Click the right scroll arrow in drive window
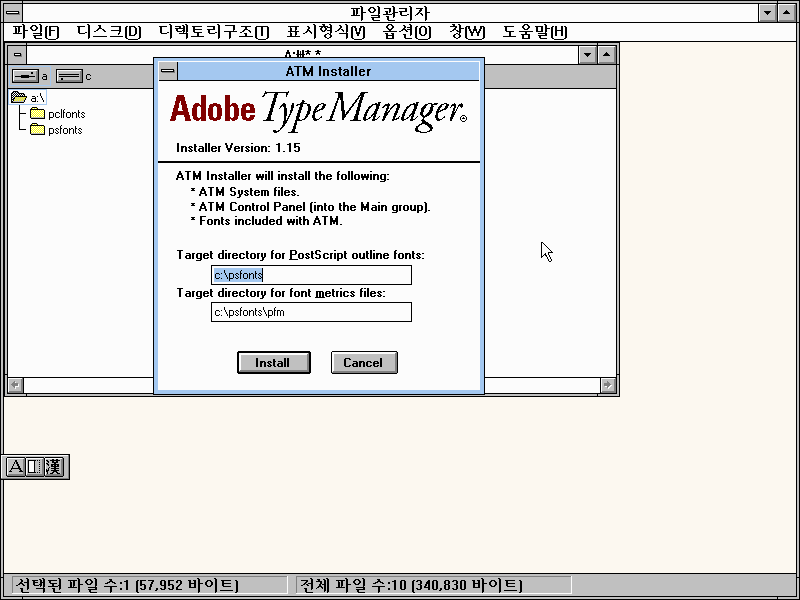The width and height of the screenshot is (800, 600). pos(607,385)
